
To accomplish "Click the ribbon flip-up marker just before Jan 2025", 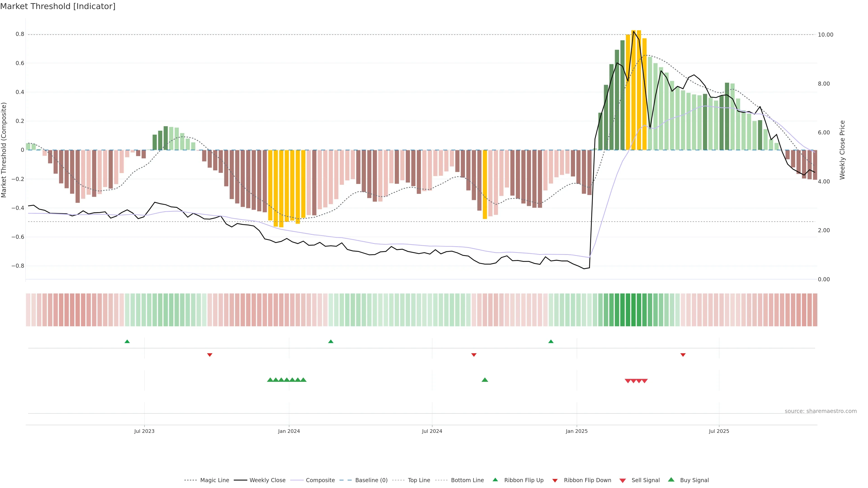I will click(x=551, y=342).
